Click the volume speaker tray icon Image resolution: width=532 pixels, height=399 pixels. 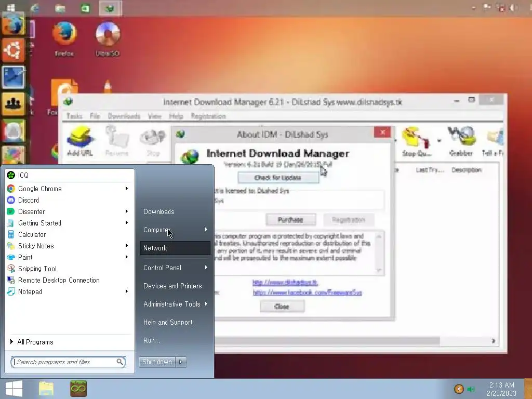click(x=471, y=389)
